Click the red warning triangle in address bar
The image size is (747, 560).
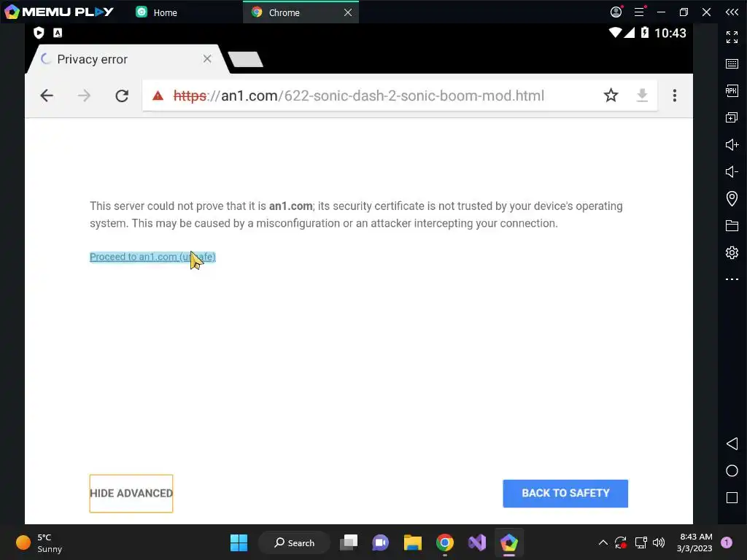pyautogui.click(x=158, y=96)
